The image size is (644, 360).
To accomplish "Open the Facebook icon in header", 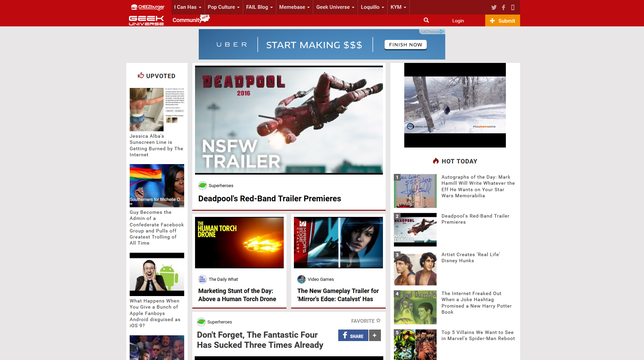I will pos(503,7).
